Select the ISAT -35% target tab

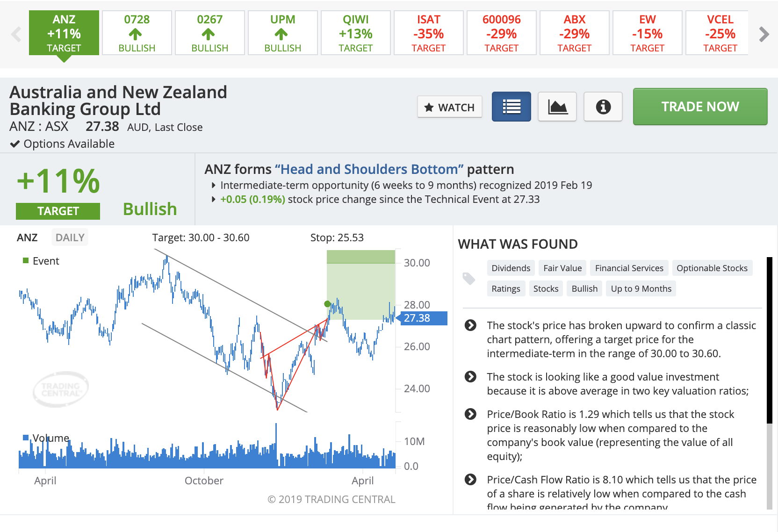429,33
